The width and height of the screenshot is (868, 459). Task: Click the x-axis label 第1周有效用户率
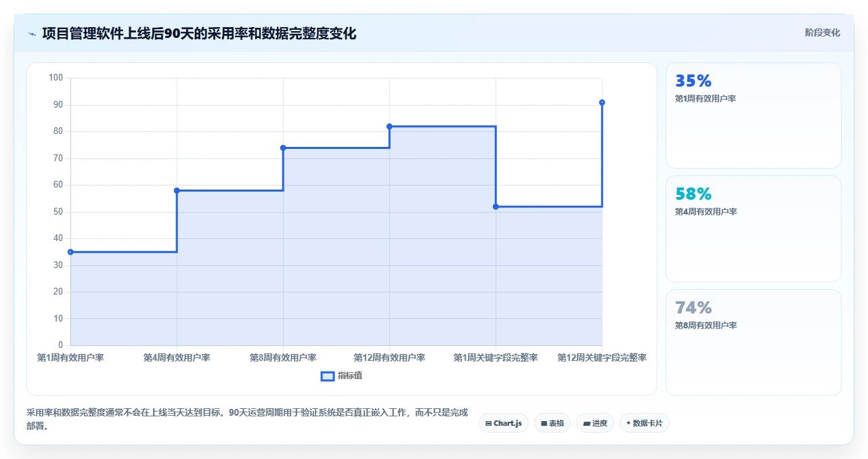[x=70, y=357]
